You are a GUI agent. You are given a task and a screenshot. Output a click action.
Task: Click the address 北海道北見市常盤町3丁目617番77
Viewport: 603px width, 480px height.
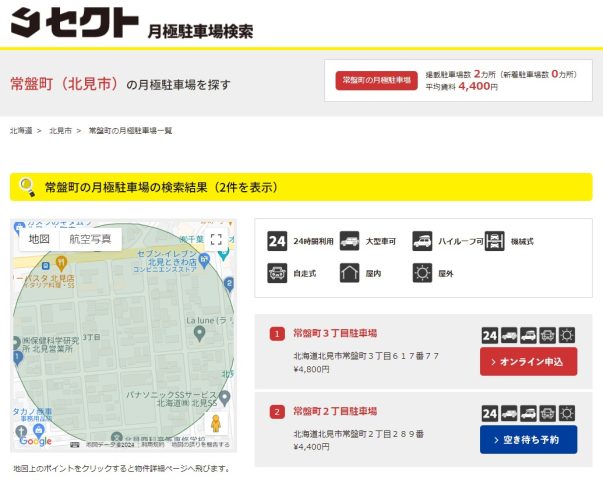pyautogui.click(x=366, y=356)
